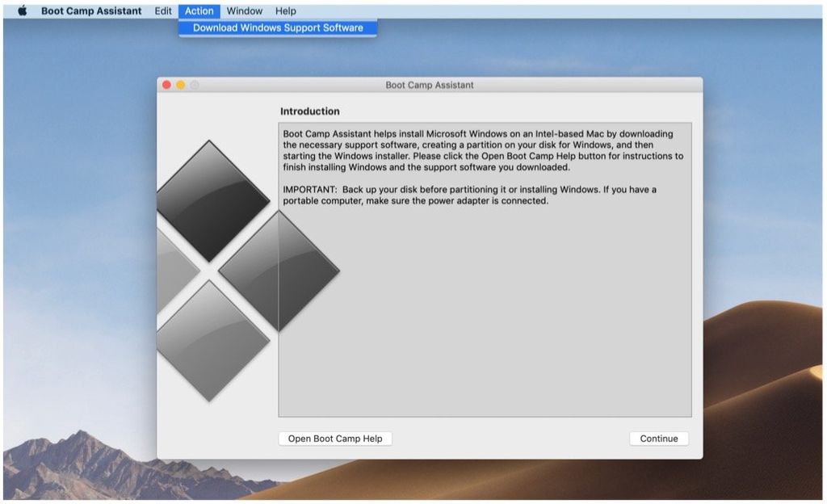The height and width of the screenshot is (504, 827).
Task: Click the Boot Camp Assistant title bar
Action: click(429, 84)
